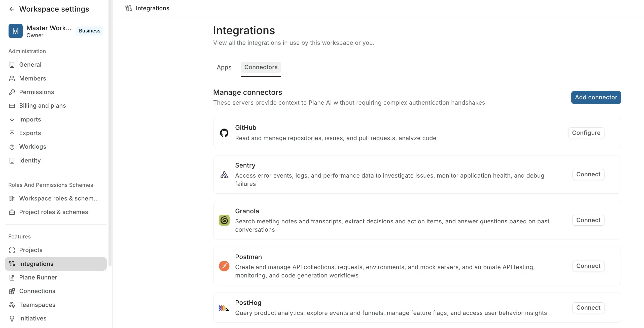Click the Plane Runner file icon
Image resolution: width=644 pixels, height=328 pixels.
[12, 277]
